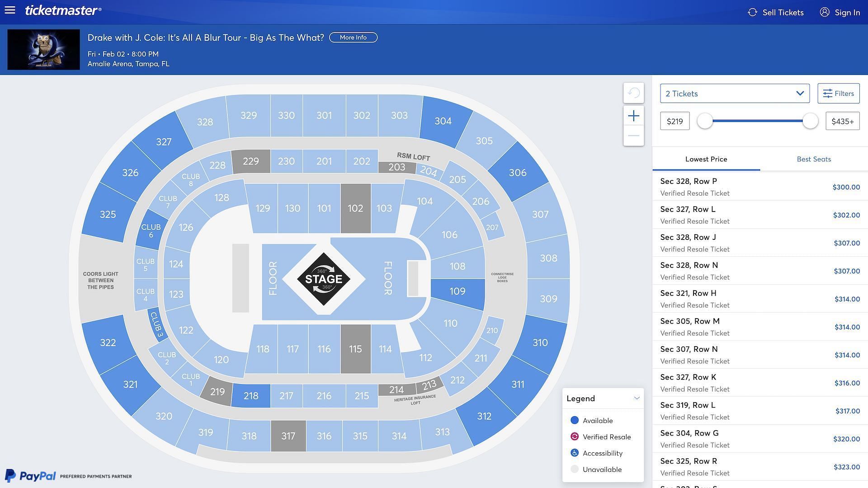Click the Sec 328 Row P ticket listing
This screenshot has height=488, width=868.
point(760,186)
